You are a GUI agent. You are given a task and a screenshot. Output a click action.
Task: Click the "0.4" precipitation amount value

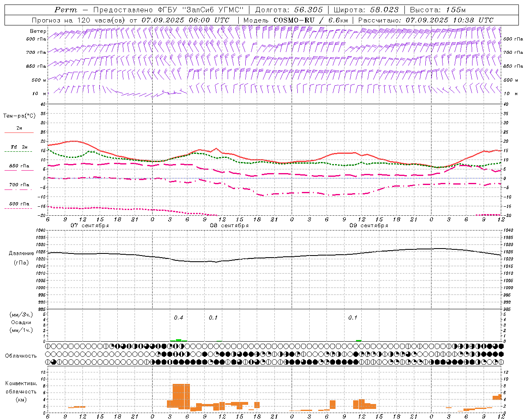point(178,317)
